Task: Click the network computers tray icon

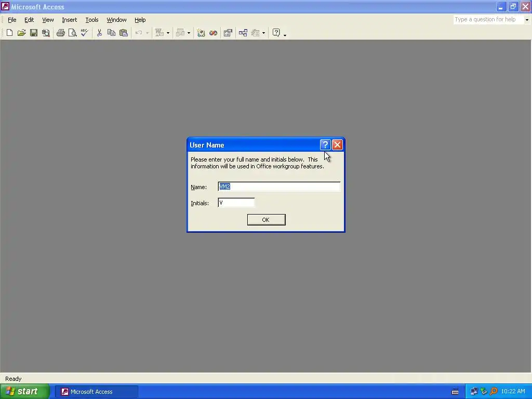Action: click(x=474, y=392)
